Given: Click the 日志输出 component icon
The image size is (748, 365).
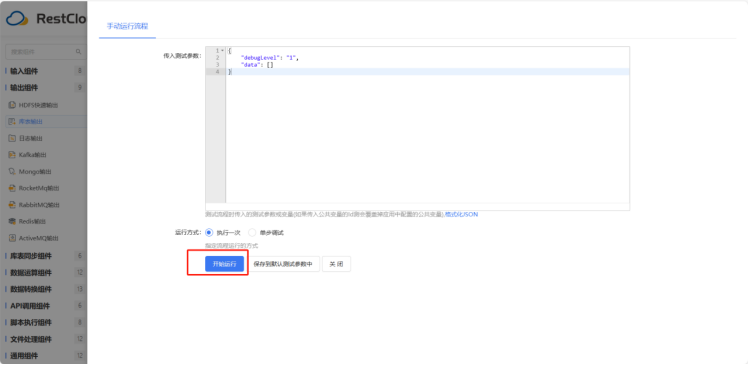Looking at the screenshot, I should click(12, 138).
